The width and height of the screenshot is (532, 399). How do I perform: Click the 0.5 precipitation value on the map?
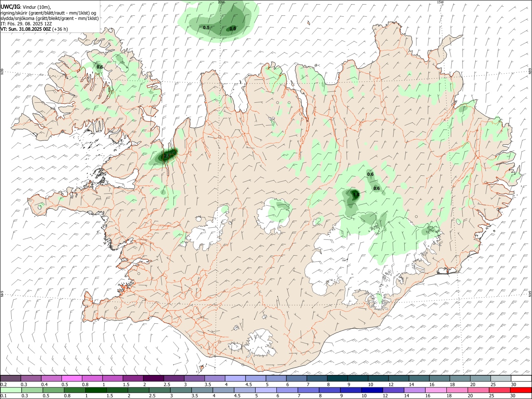pos(206,27)
